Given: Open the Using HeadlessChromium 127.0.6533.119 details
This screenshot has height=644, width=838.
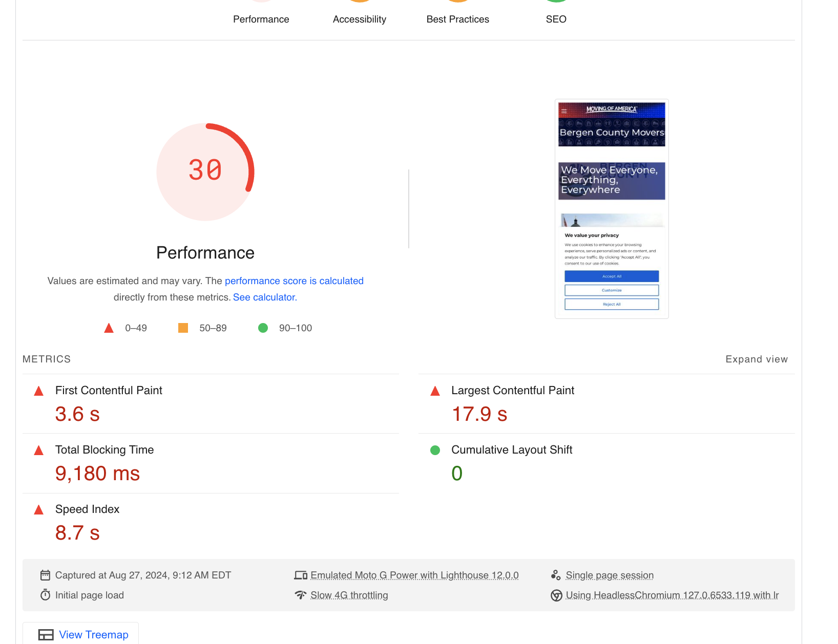Looking at the screenshot, I should [672, 595].
